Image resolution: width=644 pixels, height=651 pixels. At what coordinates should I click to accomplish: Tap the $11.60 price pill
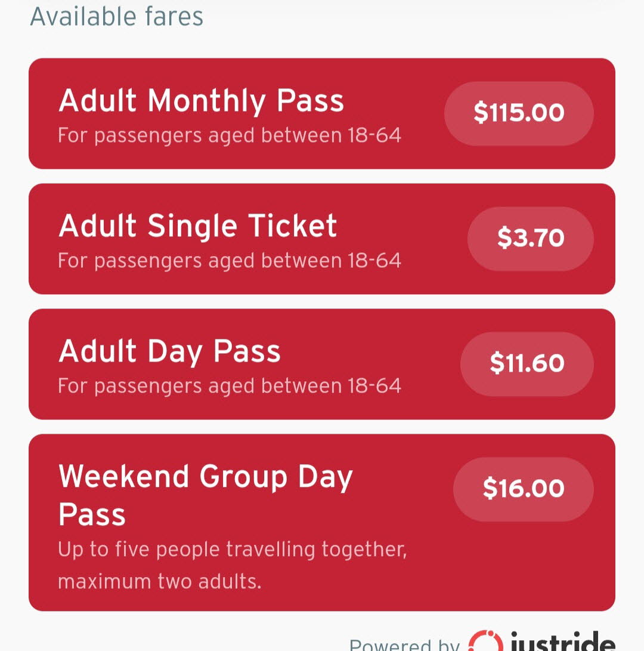tap(527, 364)
